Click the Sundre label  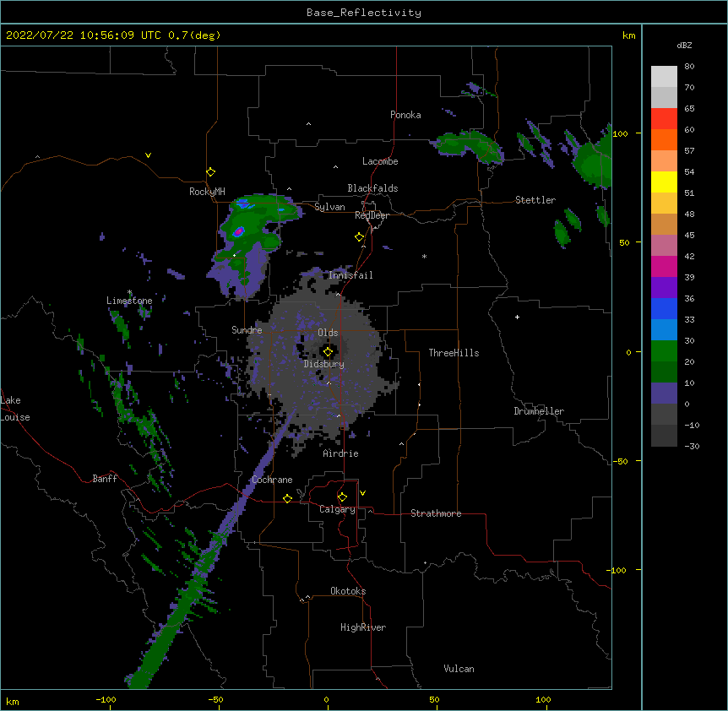(247, 330)
